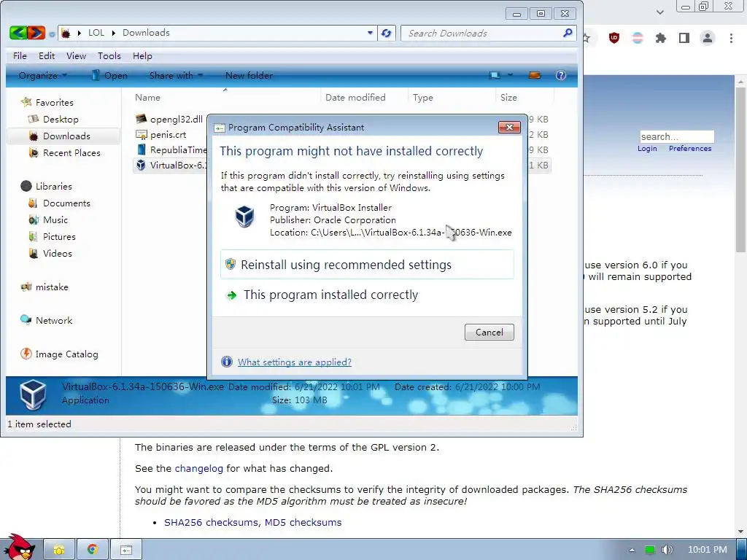
Task: Open the View menu
Action: point(76,56)
